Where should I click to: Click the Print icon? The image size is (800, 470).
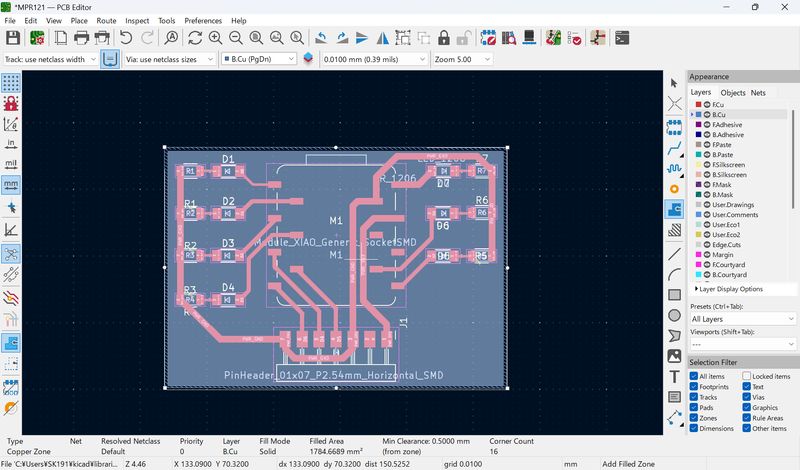tap(81, 38)
